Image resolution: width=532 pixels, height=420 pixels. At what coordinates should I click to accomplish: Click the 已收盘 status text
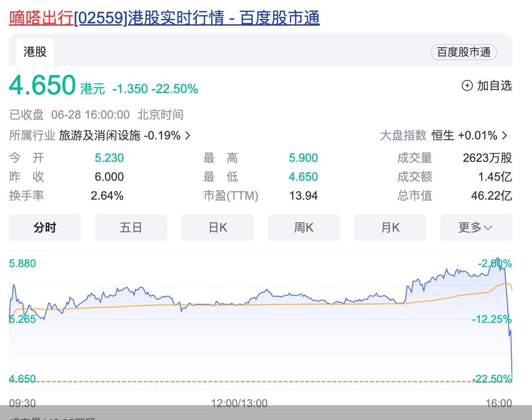coord(27,115)
